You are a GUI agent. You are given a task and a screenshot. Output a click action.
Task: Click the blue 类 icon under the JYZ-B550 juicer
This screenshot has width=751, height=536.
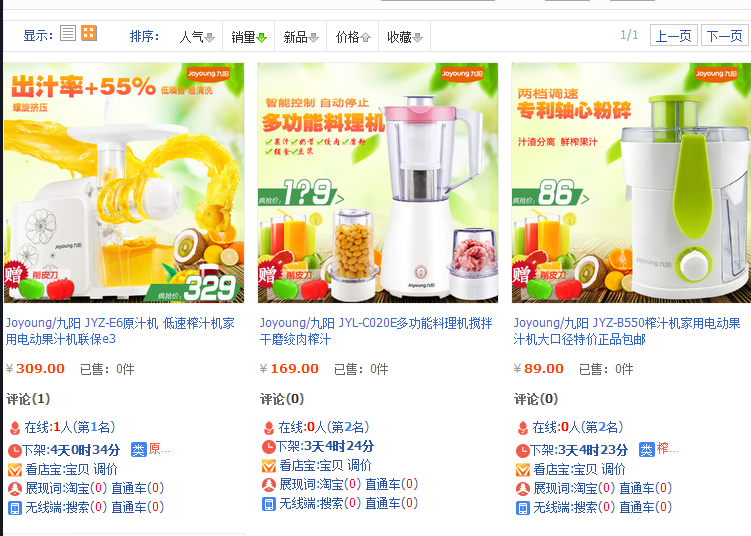[646, 450]
